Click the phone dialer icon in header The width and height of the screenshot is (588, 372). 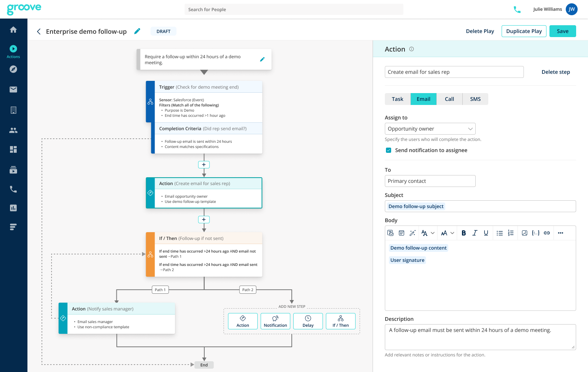pyautogui.click(x=517, y=10)
